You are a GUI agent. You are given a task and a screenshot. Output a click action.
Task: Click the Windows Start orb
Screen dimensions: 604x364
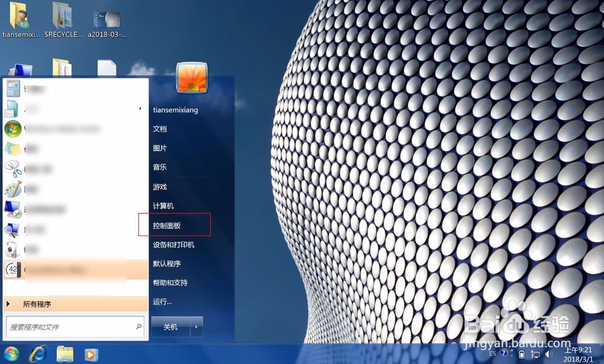pos(10,354)
